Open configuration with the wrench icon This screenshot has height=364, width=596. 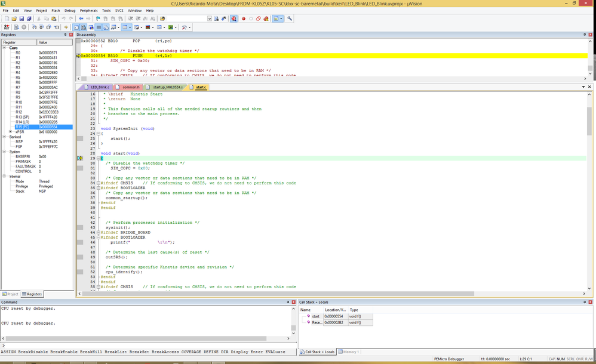pos(290,18)
